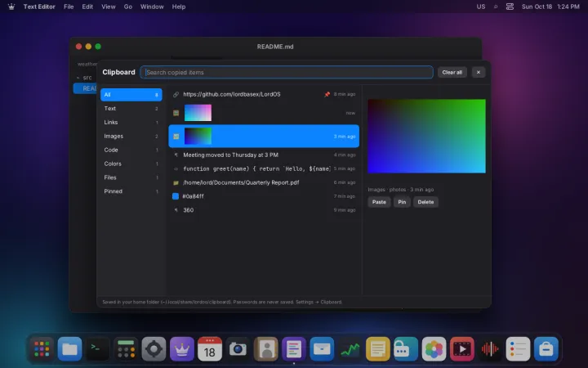Viewport: 588px width, 368px height.
Task: Open the Launchpad grid icon in the dock
Action: [x=42, y=349]
